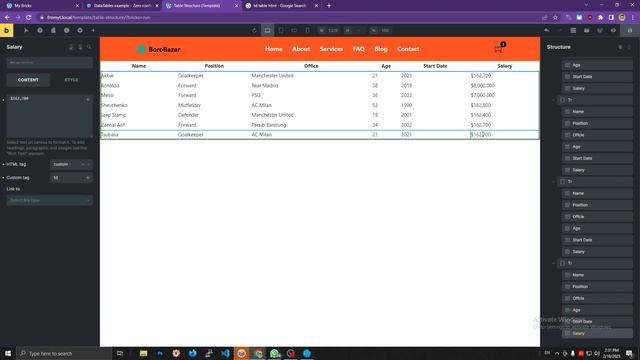
Task: Switch to the STYLE tab
Action: 71,80
